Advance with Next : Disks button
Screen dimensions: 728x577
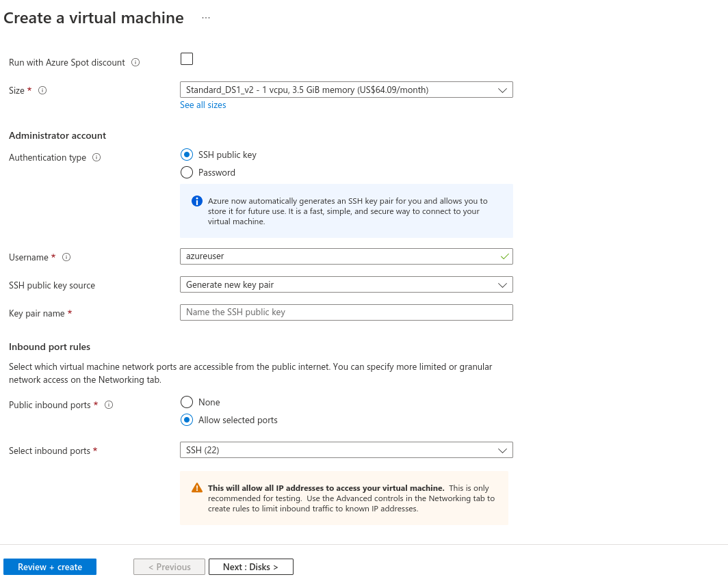[x=250, y=567]
